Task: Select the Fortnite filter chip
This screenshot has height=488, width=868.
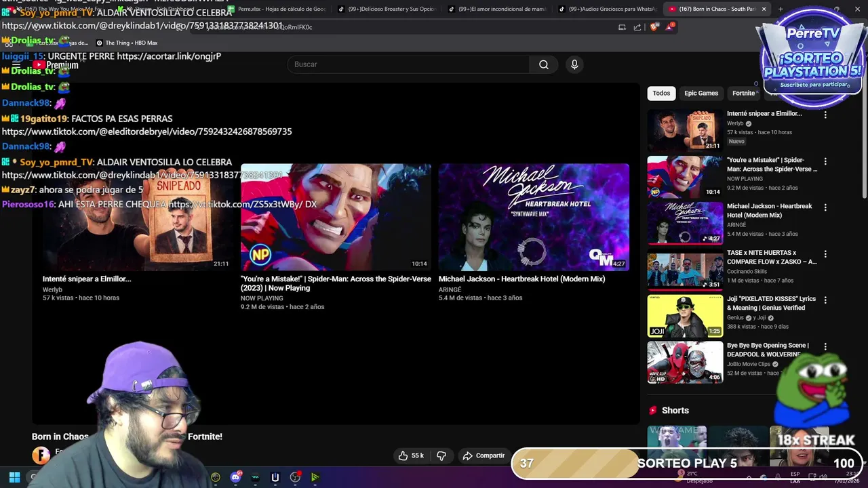Action: 743,93
